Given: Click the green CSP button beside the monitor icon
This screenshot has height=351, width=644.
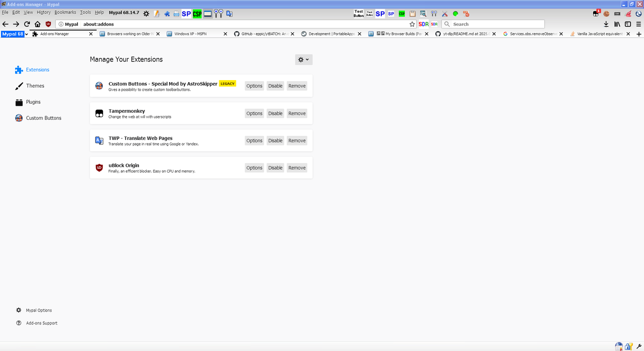Looking at the screenshot, I should [197, 14].
